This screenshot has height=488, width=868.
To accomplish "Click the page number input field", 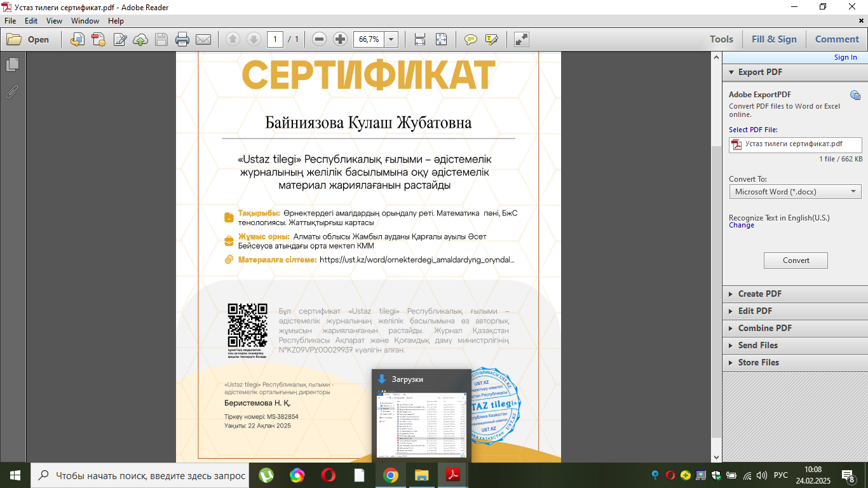I will tap(275, 39).
